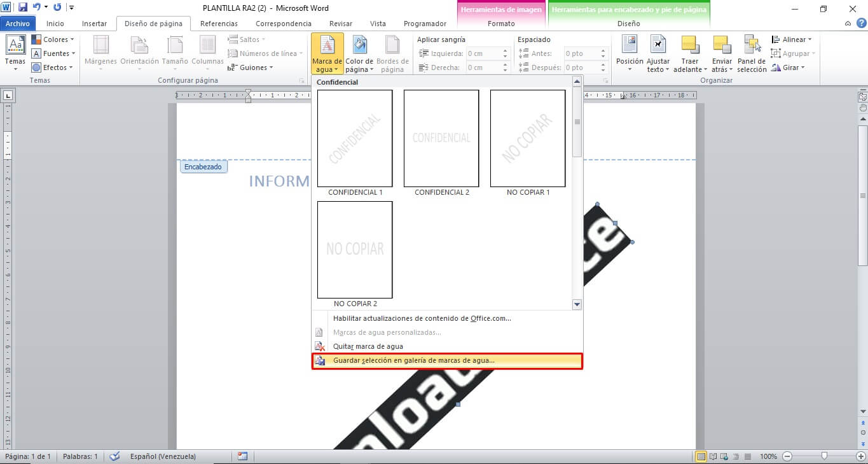
Task: Select Print Layout view button
Action: point(701,456)
